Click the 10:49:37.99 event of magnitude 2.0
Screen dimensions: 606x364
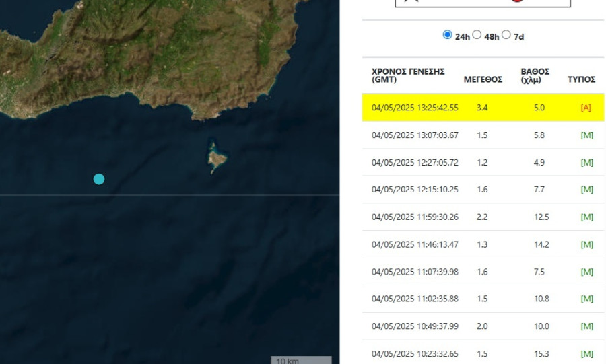click(x=415, y=326)
